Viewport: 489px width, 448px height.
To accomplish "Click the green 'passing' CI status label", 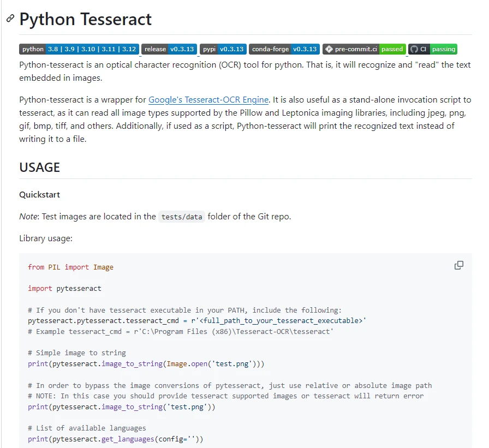I will [443, 49].
